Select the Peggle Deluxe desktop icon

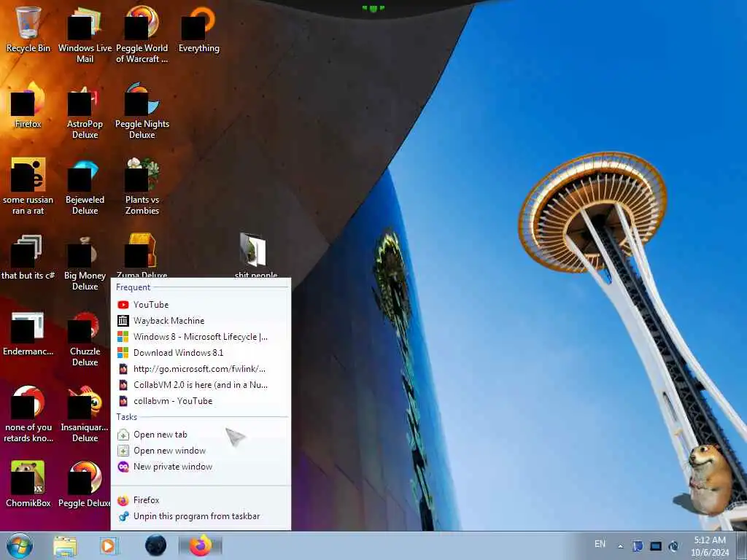85,484
